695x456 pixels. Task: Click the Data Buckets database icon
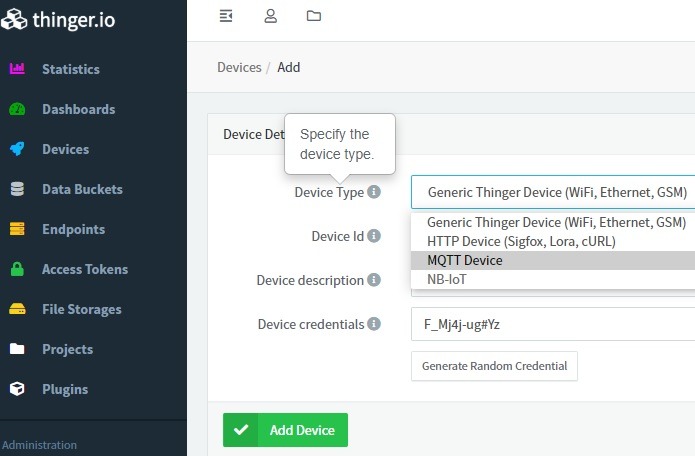pos(17,189)
